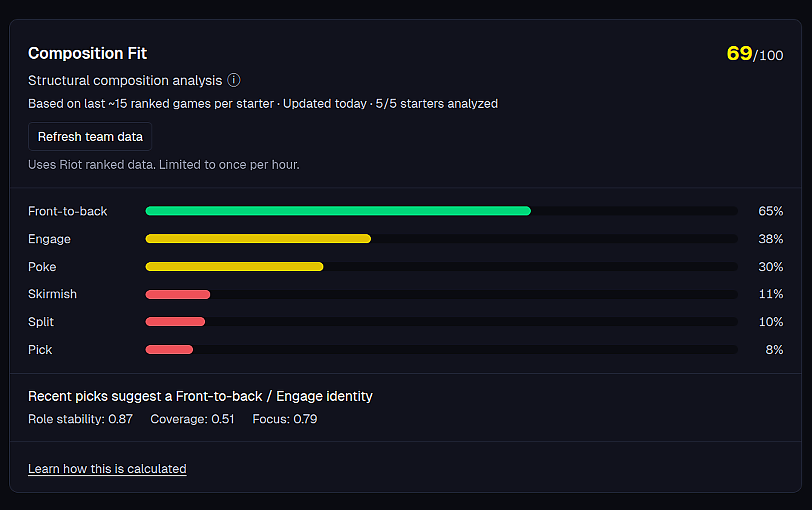
Task: Select the Split red progress bar
Action: [175, 322]
